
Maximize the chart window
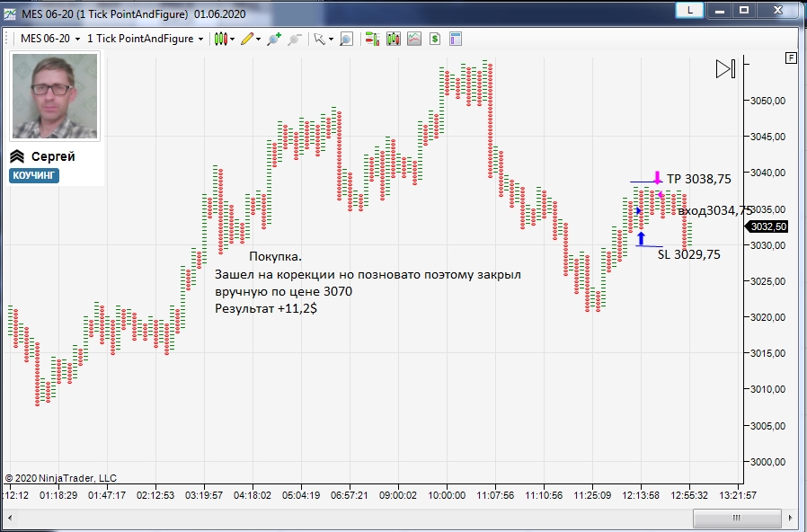point(744,10)
